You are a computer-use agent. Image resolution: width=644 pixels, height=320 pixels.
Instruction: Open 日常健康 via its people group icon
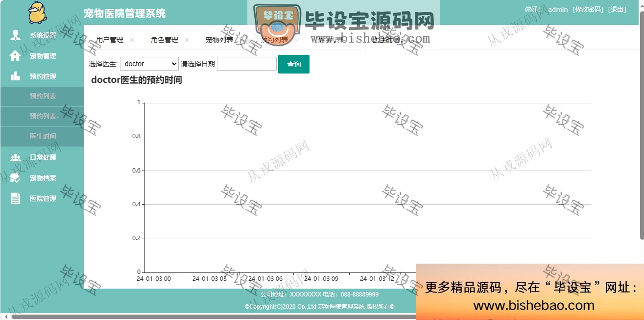[x=16, y=157]
